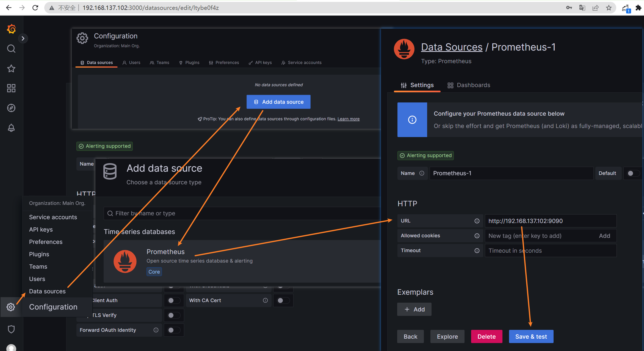Open the Learn more link
The height and width of the screenshot is (351, 644).
tap(348, 119)
